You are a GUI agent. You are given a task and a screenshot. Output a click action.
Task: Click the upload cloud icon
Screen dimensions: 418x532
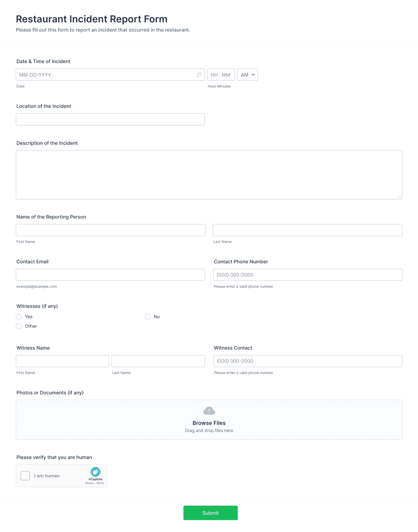pyautogui.click(x=209, y=410)
